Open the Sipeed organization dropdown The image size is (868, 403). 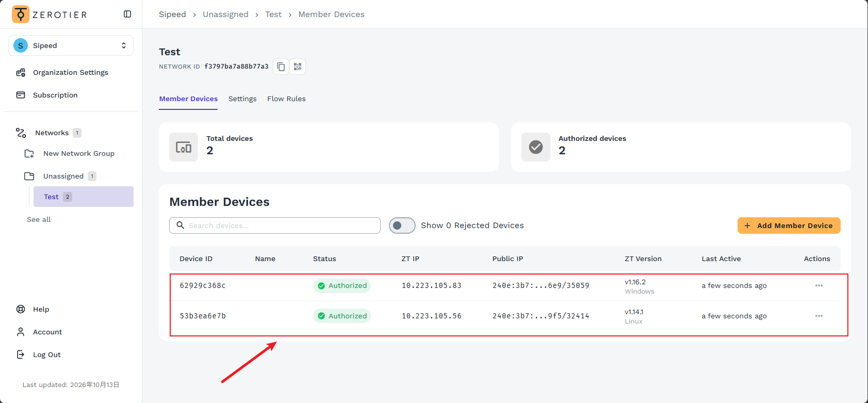(x=71, y=45)
